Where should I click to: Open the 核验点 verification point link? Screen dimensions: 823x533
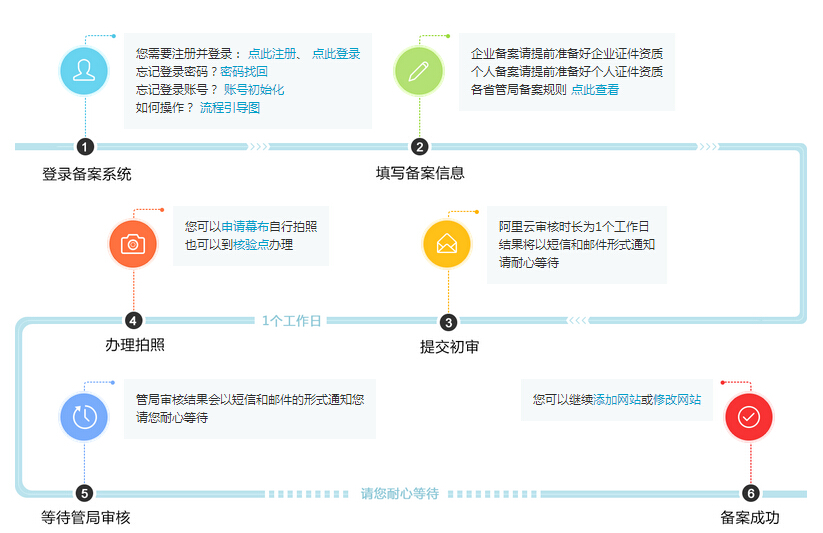tap(251, 245)
